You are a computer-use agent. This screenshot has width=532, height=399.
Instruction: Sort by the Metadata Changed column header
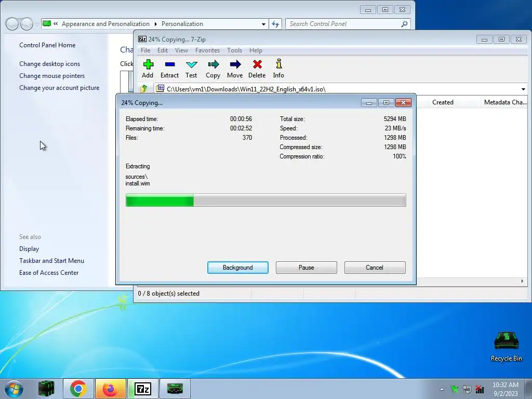pyautogui.click(x=505, y=102)
